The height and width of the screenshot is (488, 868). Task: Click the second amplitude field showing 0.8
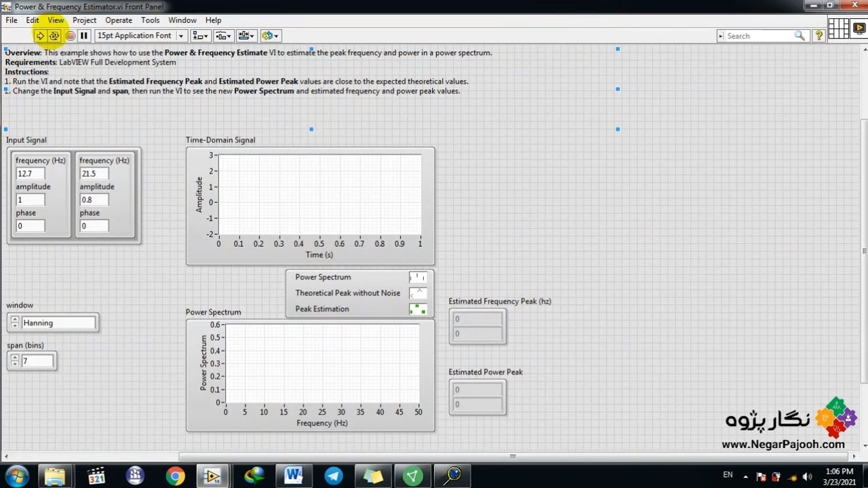(x=94, y=200)
